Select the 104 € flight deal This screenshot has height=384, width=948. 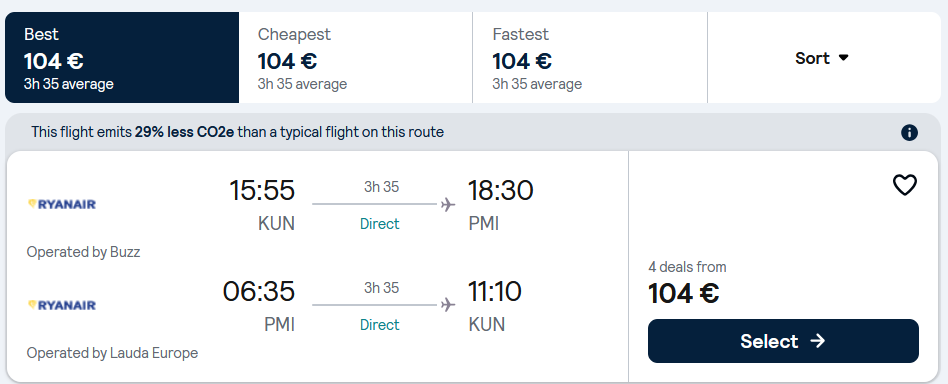pos(783,341)
